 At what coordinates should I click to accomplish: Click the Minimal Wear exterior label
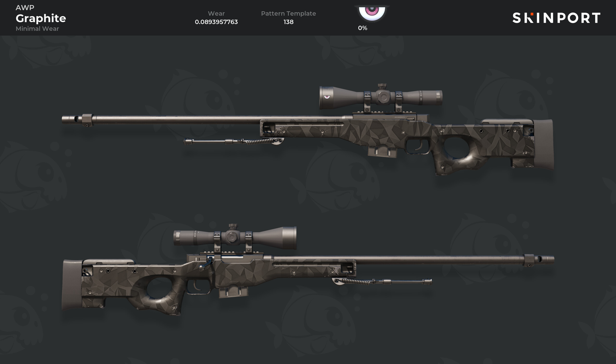tap(37, 29)
